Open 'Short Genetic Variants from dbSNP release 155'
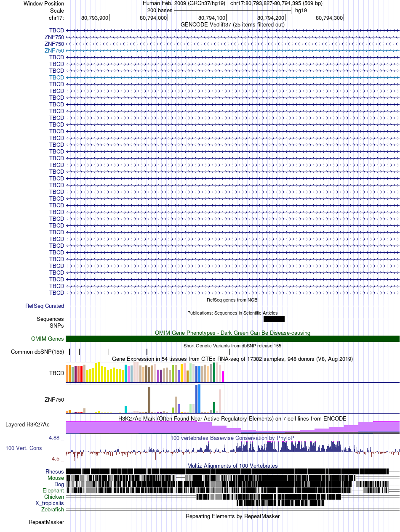The width and height of the screenshot is (400, 532). [232, 346]
